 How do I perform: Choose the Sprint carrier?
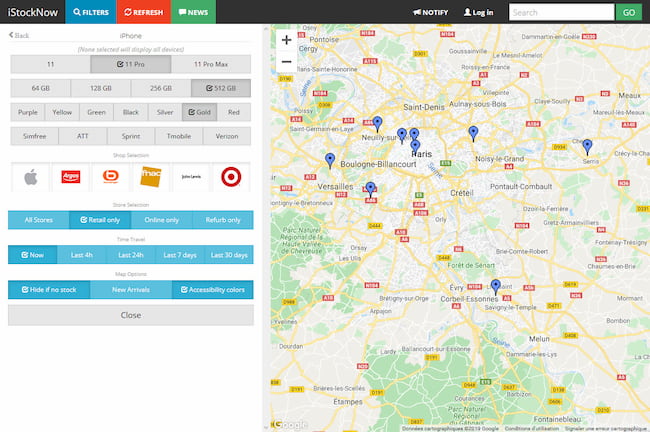(131, 136)
